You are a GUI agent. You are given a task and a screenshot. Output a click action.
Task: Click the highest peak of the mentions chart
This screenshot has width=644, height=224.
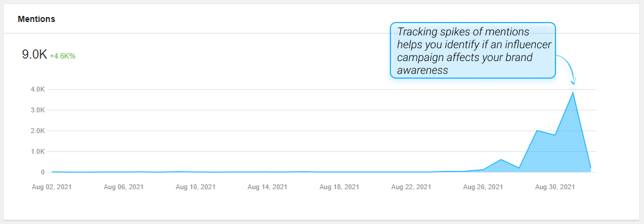click(x=573, y=92)
